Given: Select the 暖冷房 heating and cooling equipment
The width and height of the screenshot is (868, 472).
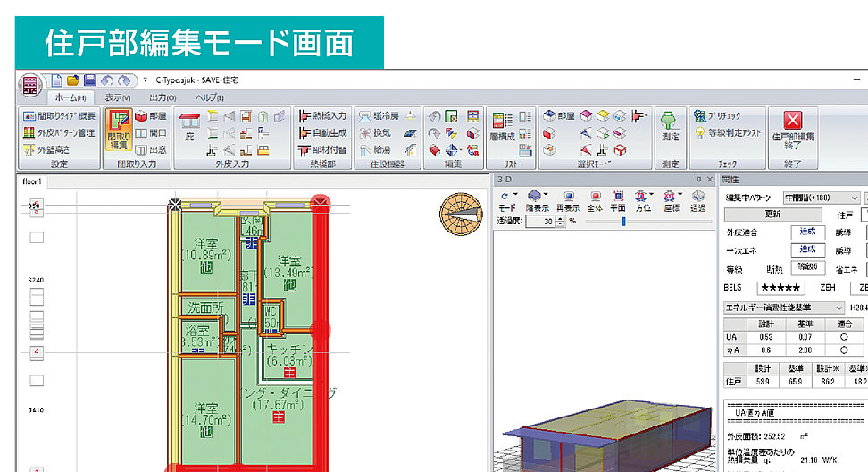Looking at the screenshot, I should point(379,116).
